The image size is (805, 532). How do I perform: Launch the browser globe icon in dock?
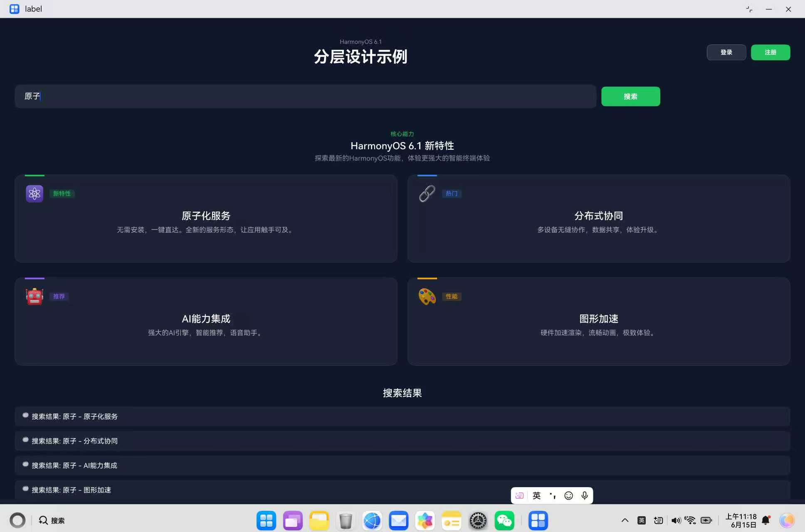372,520
